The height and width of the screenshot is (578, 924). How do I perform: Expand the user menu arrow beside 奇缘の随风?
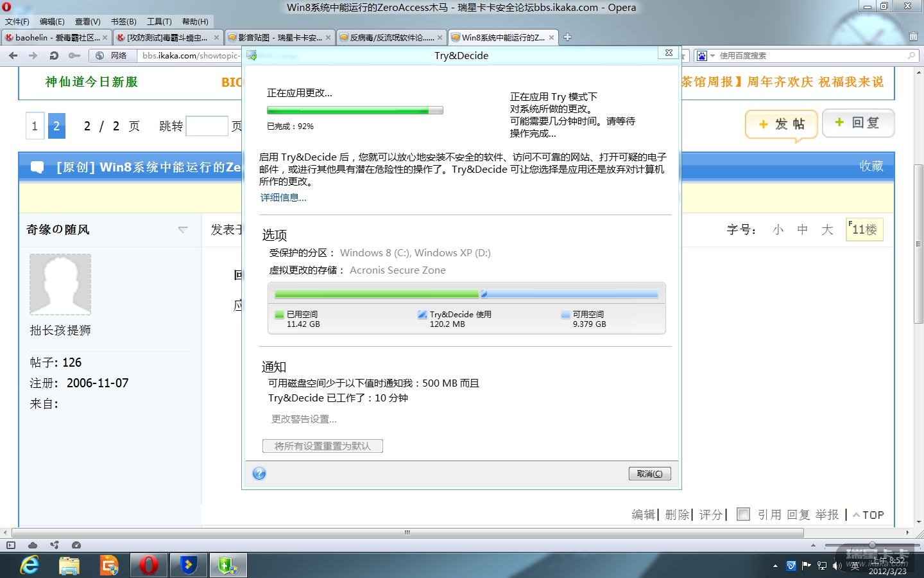pyautogui.click(x=183, y=229)
